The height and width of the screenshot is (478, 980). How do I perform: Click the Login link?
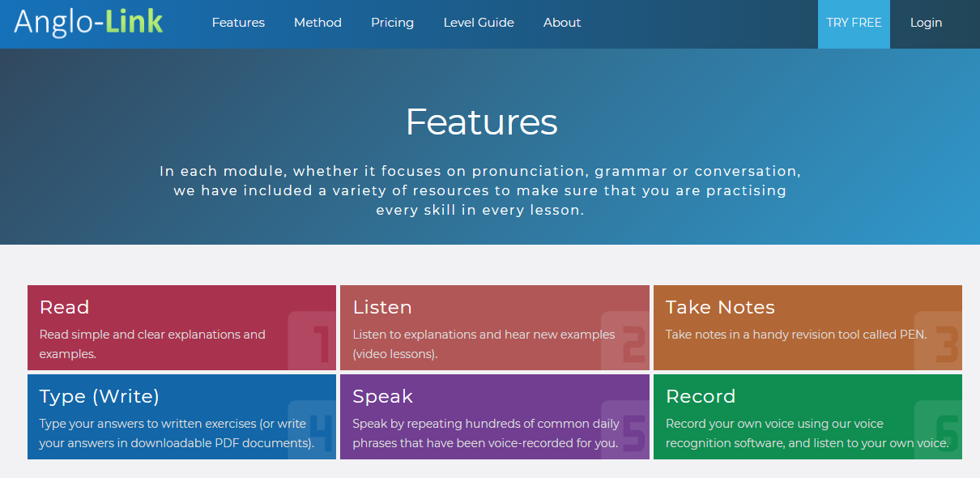coord(926,23)
